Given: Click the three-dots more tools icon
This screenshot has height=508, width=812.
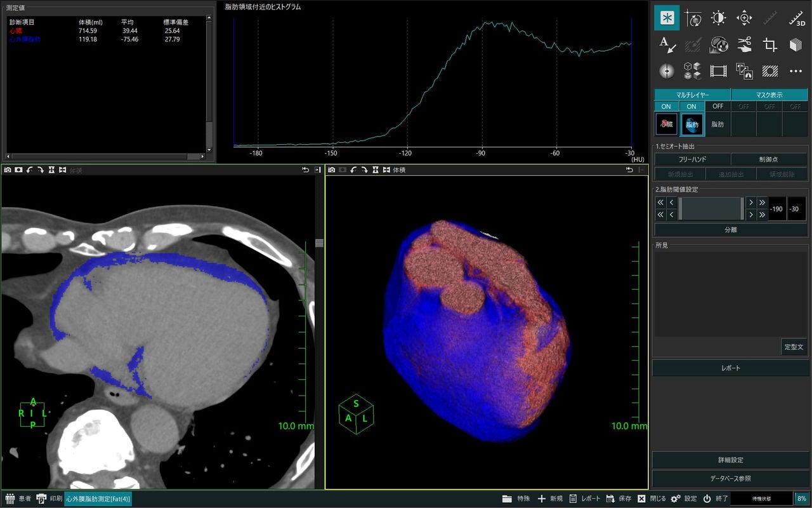Looking at the screenshot, I should pos(796,70).
